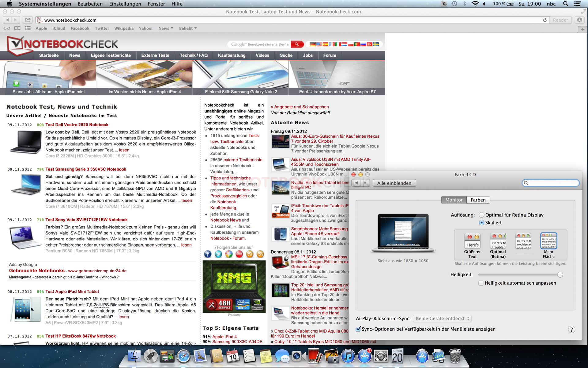Click Safari share button
This screenshot has width=588, height=368.
(28, 20)
